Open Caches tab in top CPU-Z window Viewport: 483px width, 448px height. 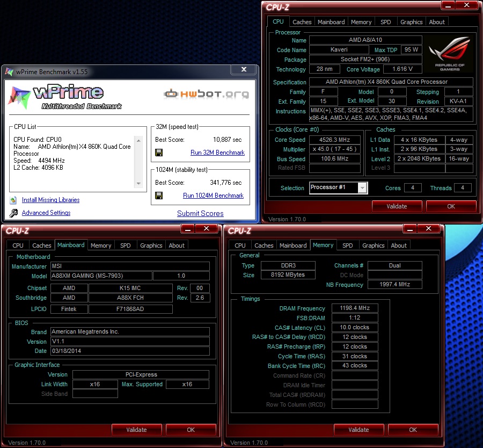click(x=302, y=22)
